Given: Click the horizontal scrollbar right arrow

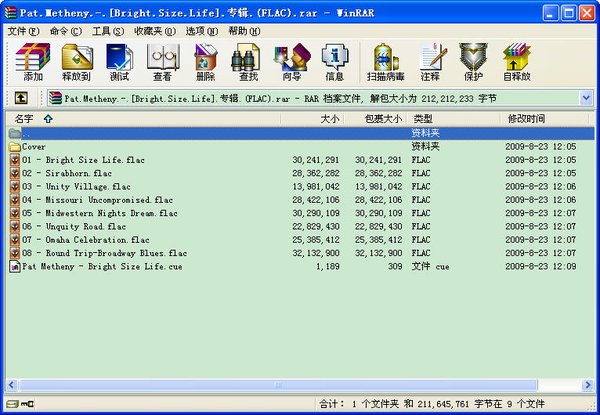Looking at the screenshot, I should tap(588, 385).
